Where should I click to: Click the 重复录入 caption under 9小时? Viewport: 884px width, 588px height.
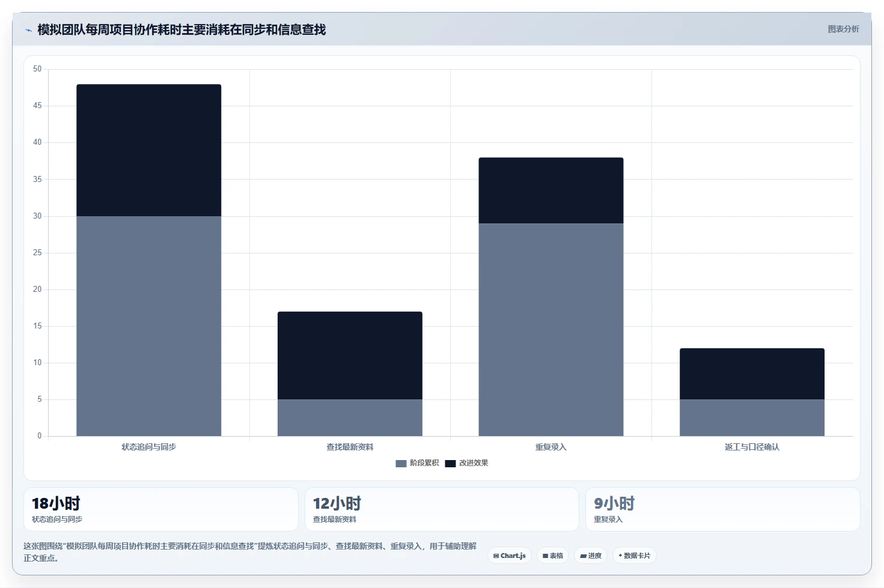click(608, 520)
